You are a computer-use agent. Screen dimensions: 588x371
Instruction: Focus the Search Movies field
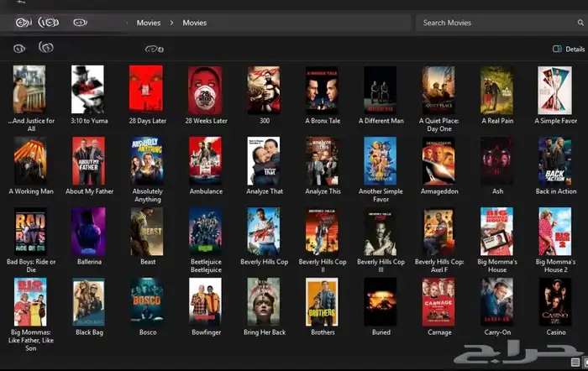point(501,23)
